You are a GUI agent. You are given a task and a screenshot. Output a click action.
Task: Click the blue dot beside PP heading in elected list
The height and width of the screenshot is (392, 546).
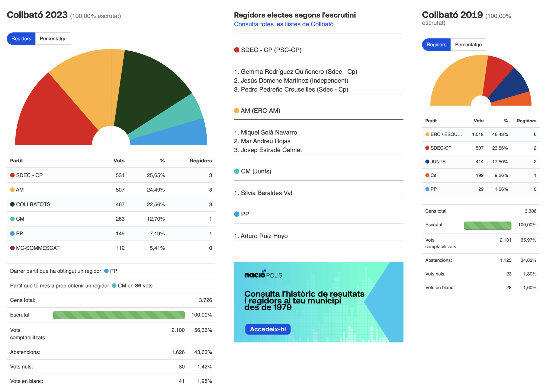pyautogui.click(x=237, y=214)
